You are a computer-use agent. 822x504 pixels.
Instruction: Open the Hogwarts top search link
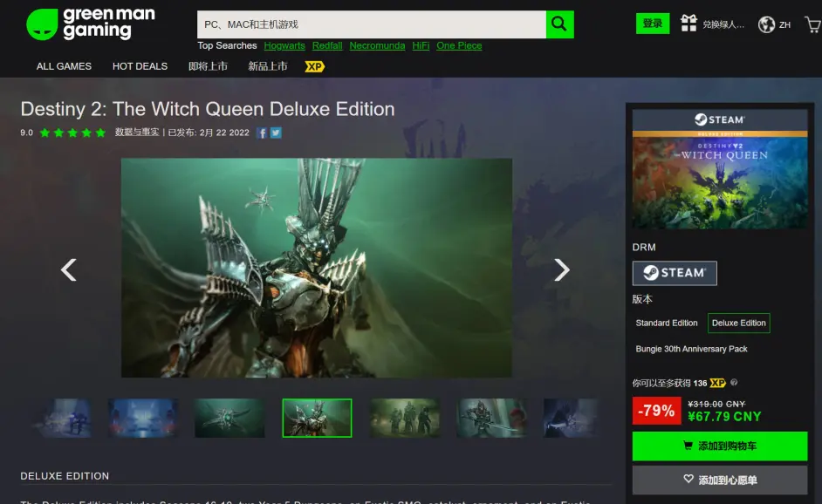click(284, 45)
